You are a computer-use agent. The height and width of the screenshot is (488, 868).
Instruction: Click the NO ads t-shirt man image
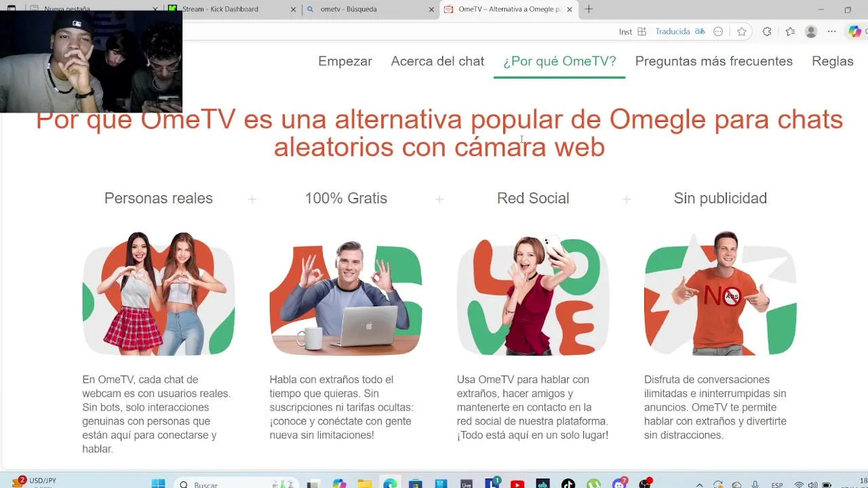[x=720, y=293]
